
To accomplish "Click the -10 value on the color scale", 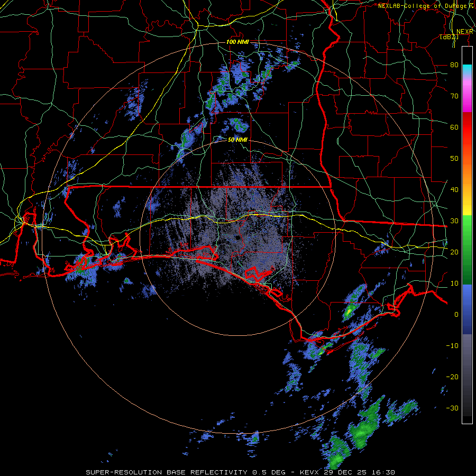I will click(452, 346).
